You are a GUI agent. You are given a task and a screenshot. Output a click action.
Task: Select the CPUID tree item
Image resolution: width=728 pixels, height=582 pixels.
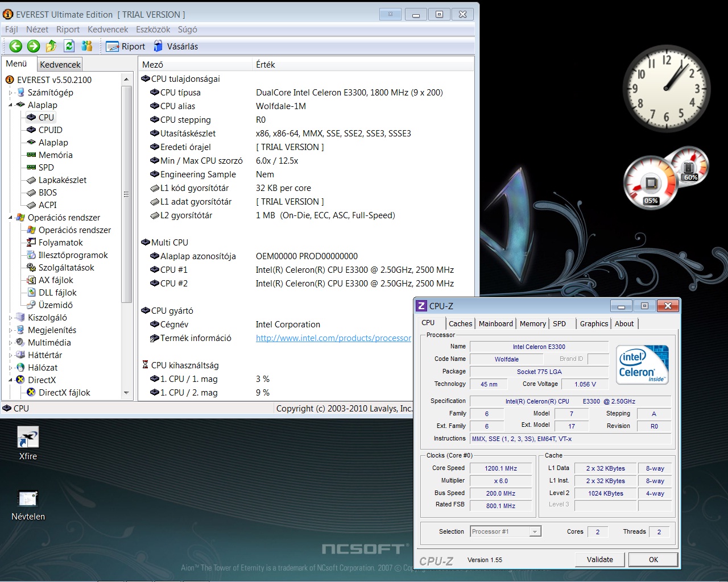50,130
